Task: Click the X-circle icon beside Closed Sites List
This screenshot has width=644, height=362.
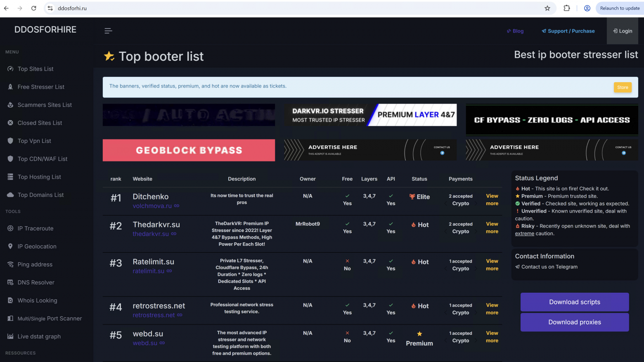Action: coord(10,123)
